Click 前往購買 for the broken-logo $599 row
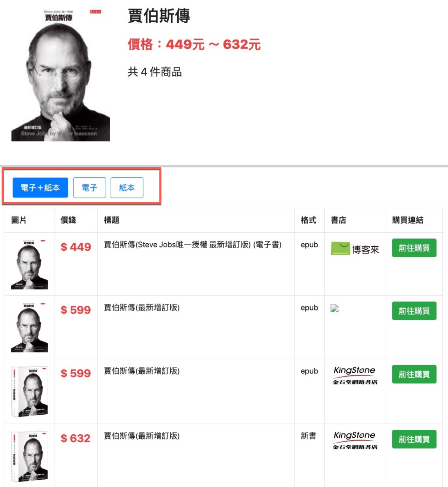Image resolution: width=448 pixels, height=487 pixels. coord(414,311)
